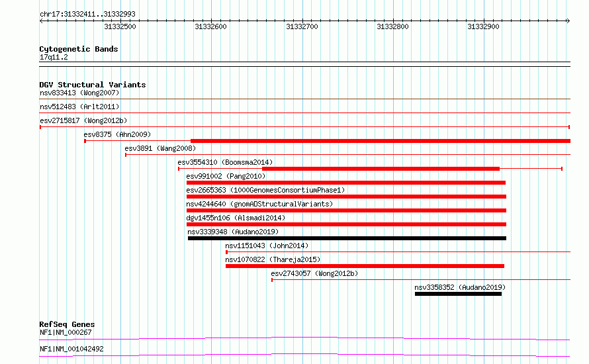589x364 pixels.
Task: Click ruler position 31332500
Action: pyautogui.click(x=120, y=26)
